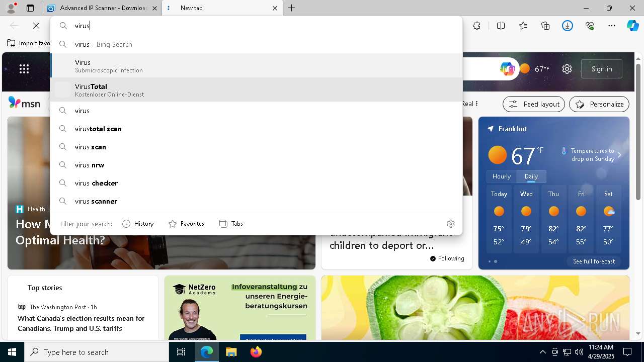Toggle Split screen icon
The width and height of the screenshot is (644, 362).
coord(501,26)
